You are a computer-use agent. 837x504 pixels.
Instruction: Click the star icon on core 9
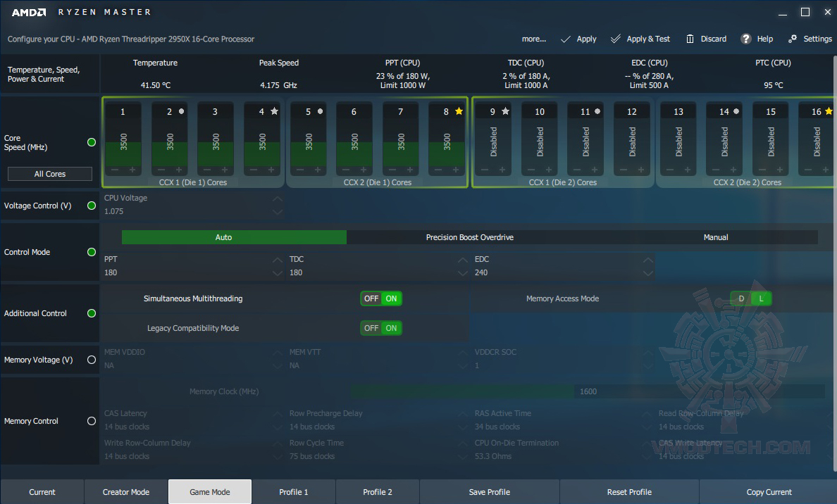click(505, 111)
